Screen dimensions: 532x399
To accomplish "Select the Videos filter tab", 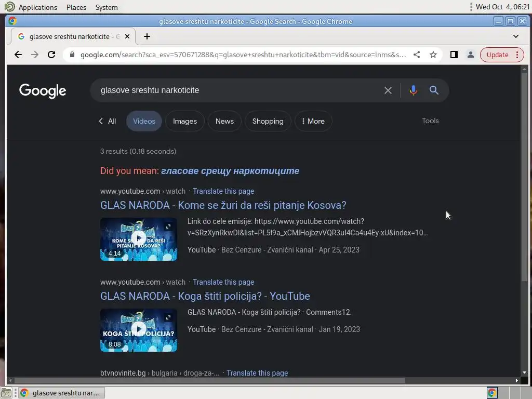I will coord(144,121).
